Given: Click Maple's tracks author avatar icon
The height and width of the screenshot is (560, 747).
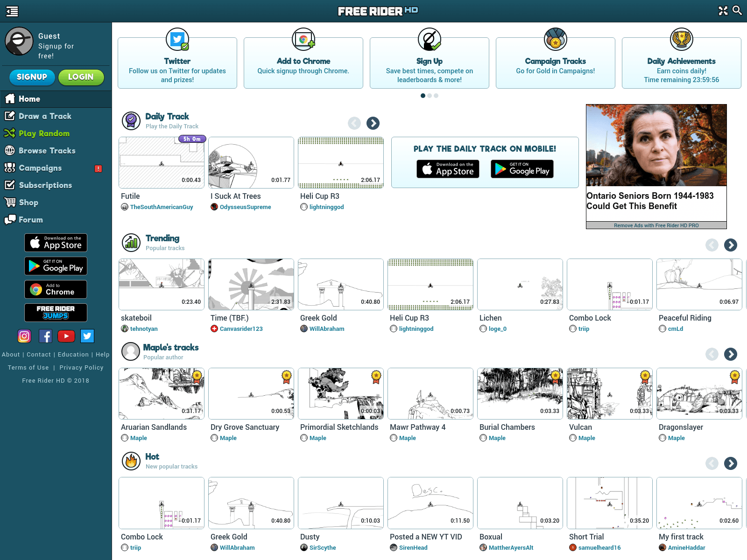Looking at the screenshot, I should click(x=131, y=351).
